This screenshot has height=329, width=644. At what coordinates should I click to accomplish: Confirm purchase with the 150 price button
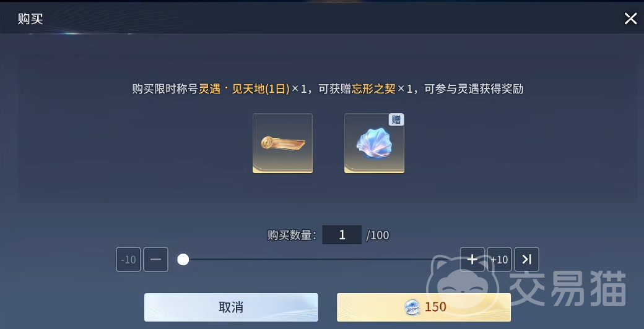(x=424, y=307)
